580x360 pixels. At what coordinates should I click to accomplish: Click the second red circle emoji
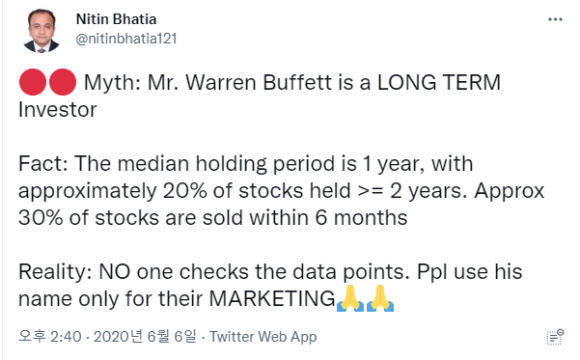pyautogui.click(x=63, y=82)
